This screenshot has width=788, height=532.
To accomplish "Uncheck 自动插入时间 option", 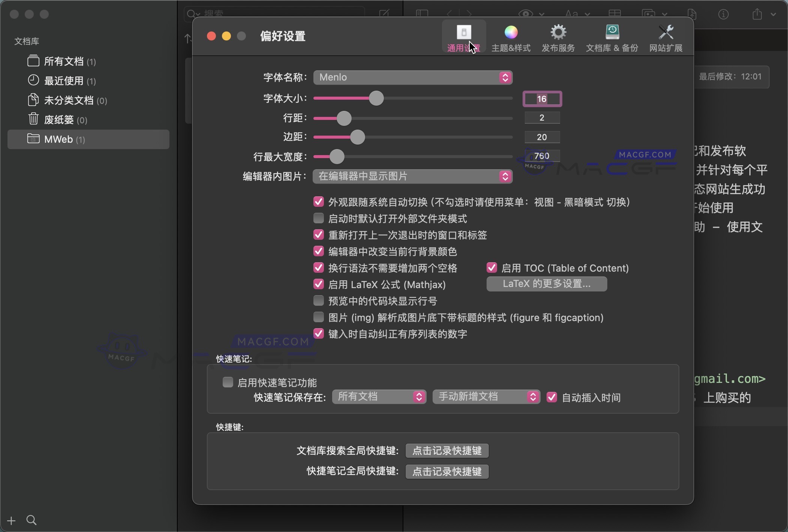I will 552,397.
